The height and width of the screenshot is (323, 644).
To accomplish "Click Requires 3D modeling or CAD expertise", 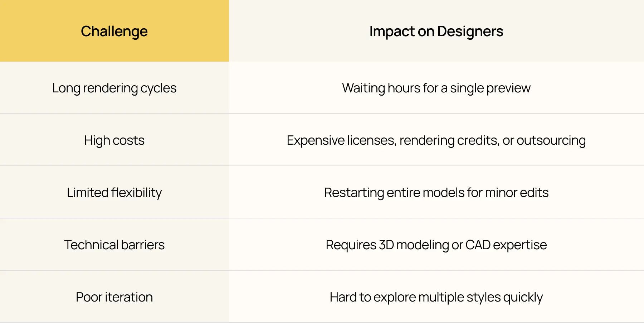I will (x=436, y=245).
